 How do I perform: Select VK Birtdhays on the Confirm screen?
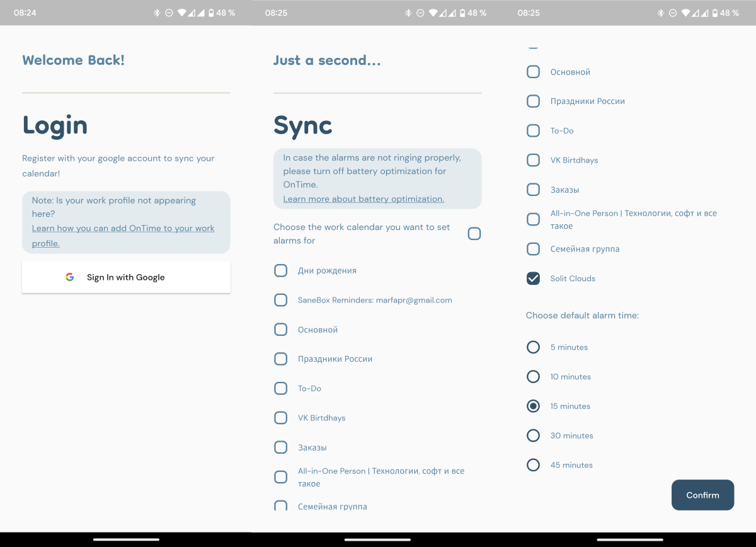pyautogui.click(x=534, y=160)
